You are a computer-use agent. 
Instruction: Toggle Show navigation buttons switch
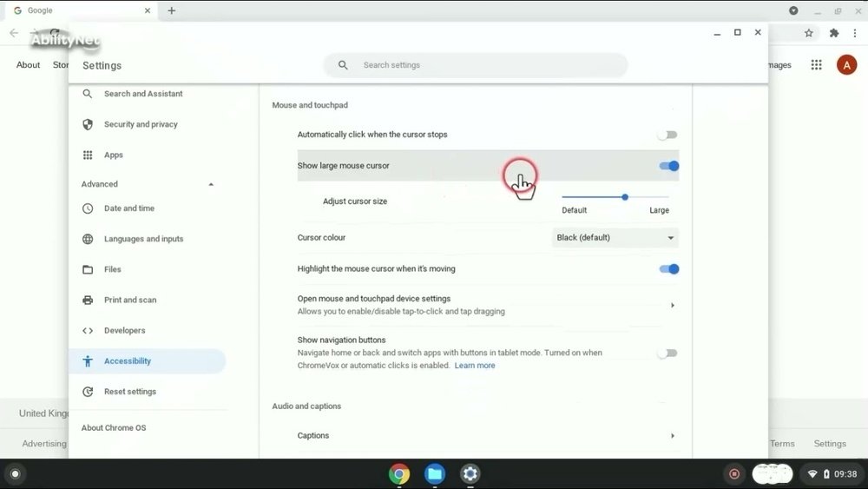(x=667, y=353)
